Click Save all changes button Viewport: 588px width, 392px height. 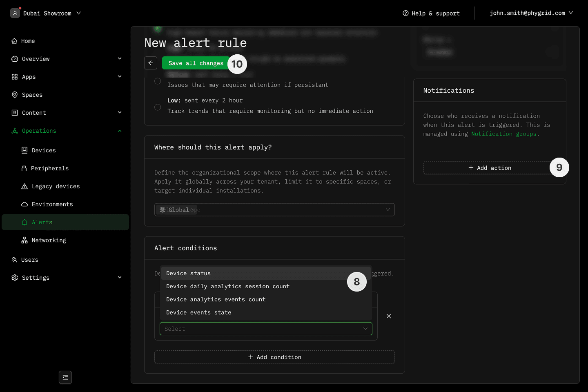pos(196,63)
